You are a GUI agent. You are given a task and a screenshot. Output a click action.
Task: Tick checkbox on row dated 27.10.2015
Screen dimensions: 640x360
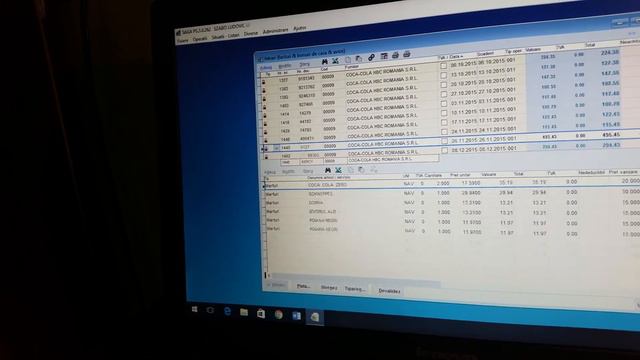[x=444, y=94]
